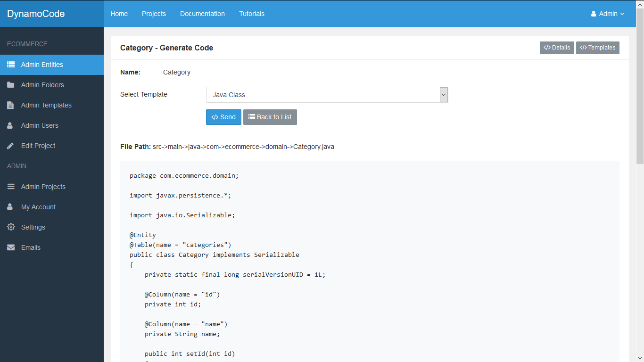The image size is (644, 362).
Task: Open Tutorials in the top navigation
Action: click(252, 14)
